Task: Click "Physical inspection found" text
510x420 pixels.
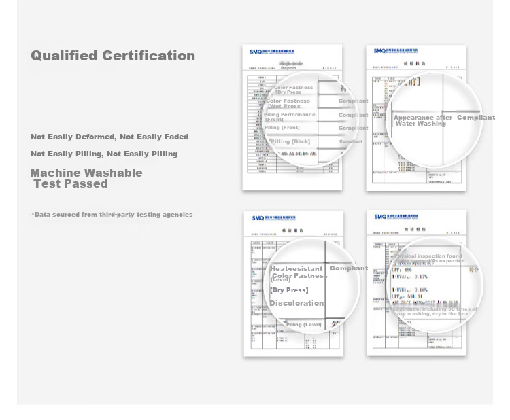Action: tap(428, 256)
